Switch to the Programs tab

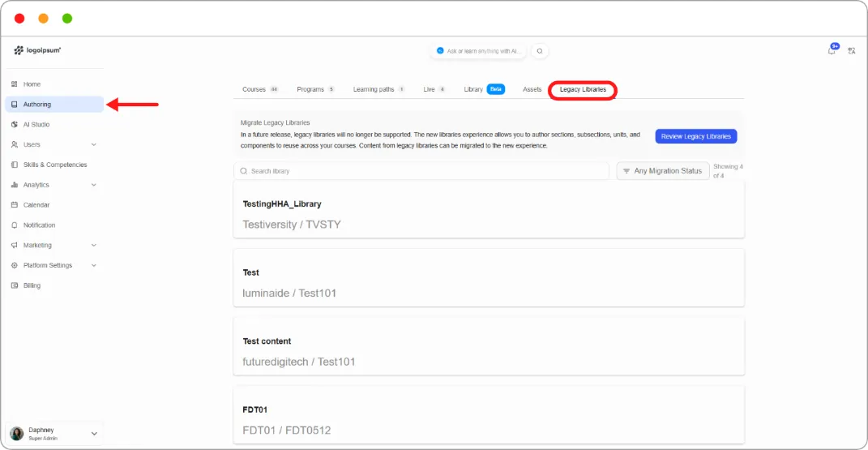click(x=315, y=89)
